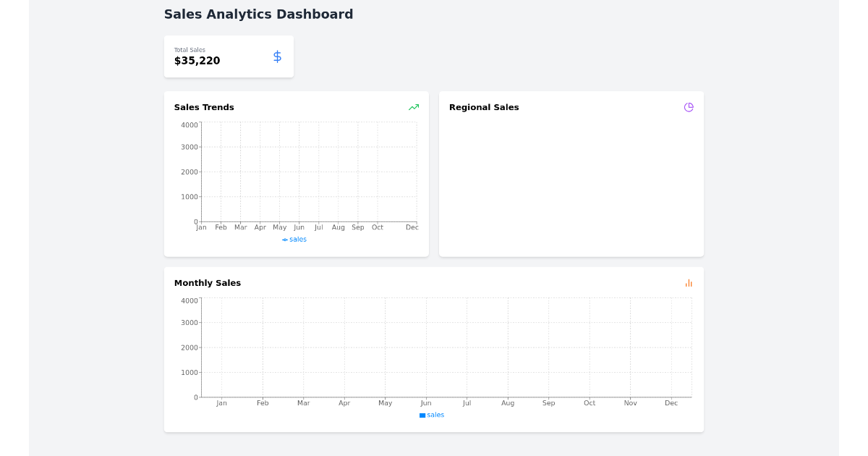Click the bar chart icon on Monthly Sales
Image resolution: width=868 pixels, height=456 pixels.
pos(689,283)
